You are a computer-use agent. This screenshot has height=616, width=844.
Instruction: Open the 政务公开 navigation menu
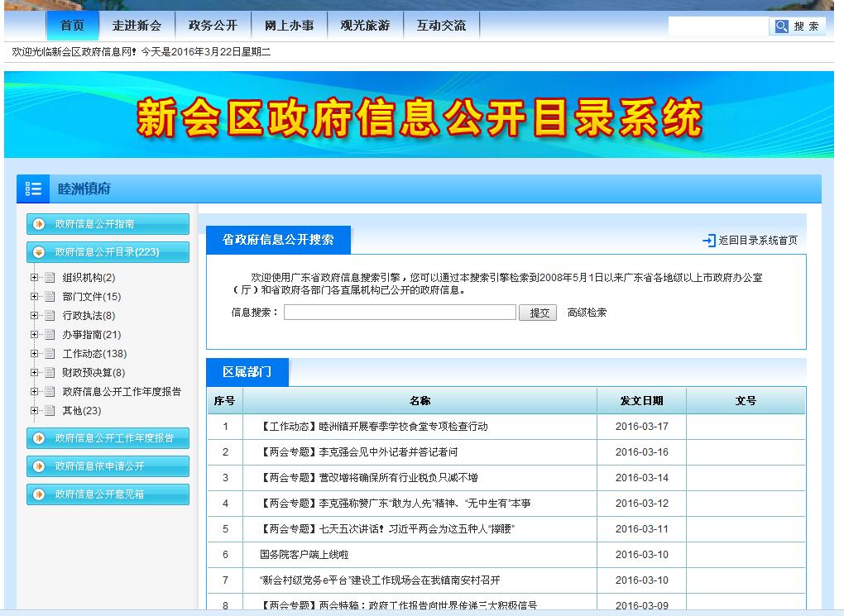point(213,26)
